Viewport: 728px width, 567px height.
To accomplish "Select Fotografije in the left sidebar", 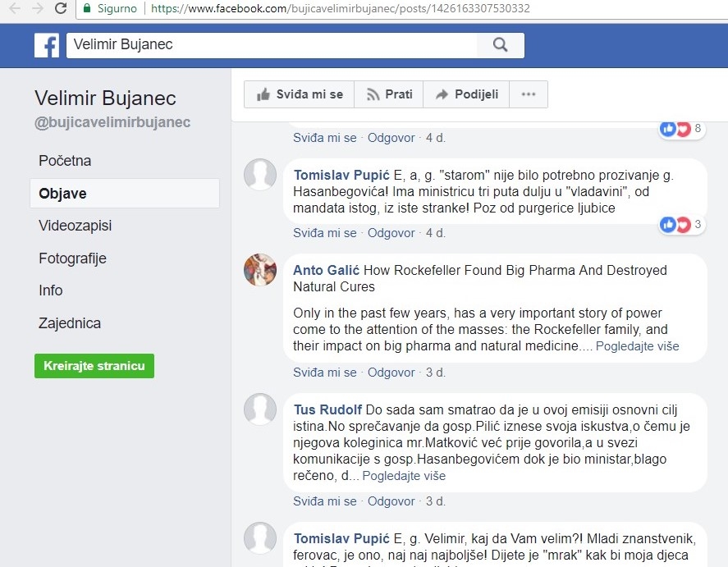I will click(x=72, y=258).
